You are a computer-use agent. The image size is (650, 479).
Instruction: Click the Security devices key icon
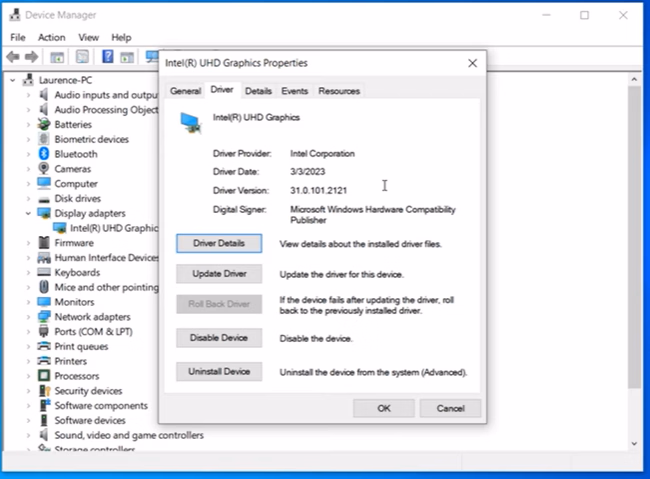point(44,391)
